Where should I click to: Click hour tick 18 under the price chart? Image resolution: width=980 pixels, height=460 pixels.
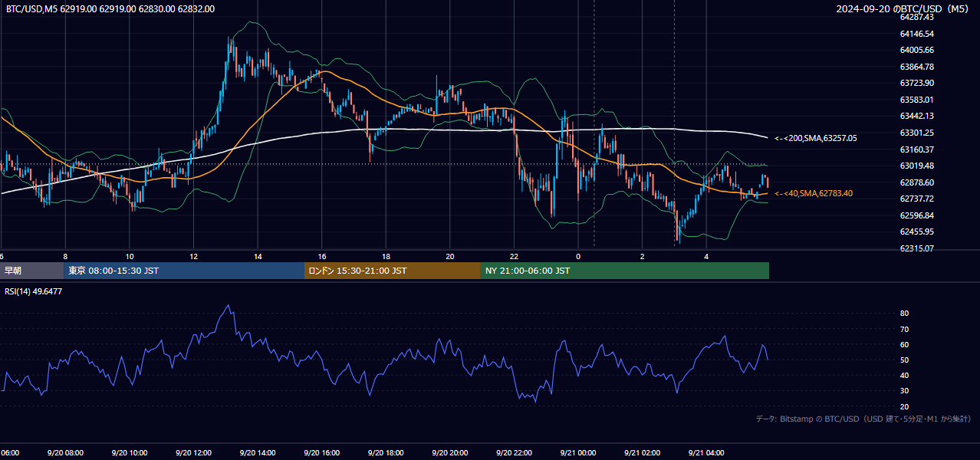(x=386, y=257)
